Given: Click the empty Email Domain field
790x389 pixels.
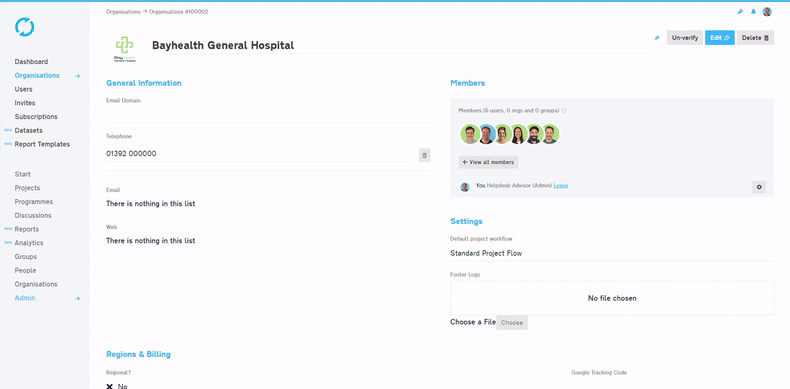Looking at the screenshot, I should (268, 115).
